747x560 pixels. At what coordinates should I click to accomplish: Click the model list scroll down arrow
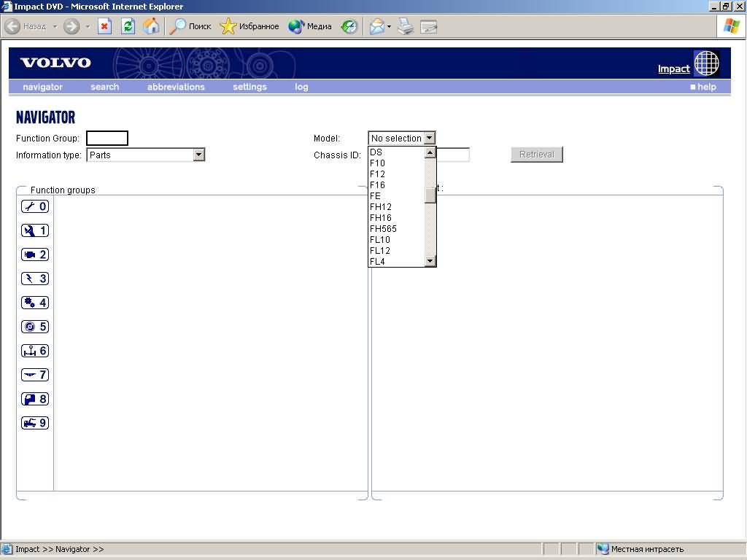430,260
